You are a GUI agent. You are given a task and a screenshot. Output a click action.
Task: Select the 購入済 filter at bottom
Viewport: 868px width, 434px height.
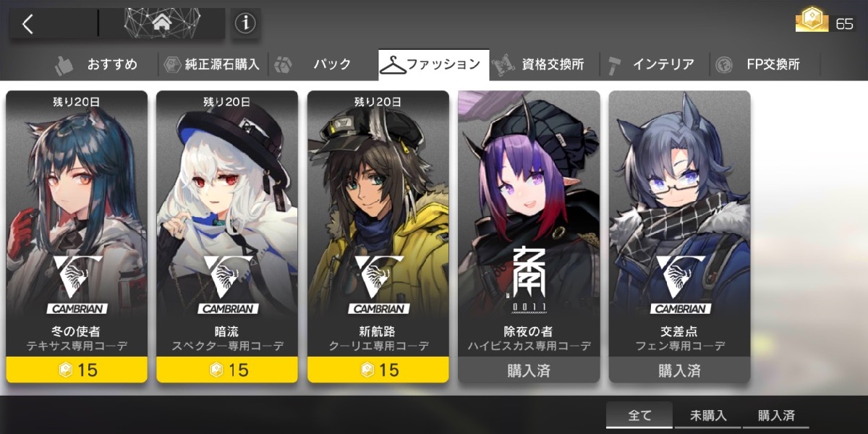(776, 416)
